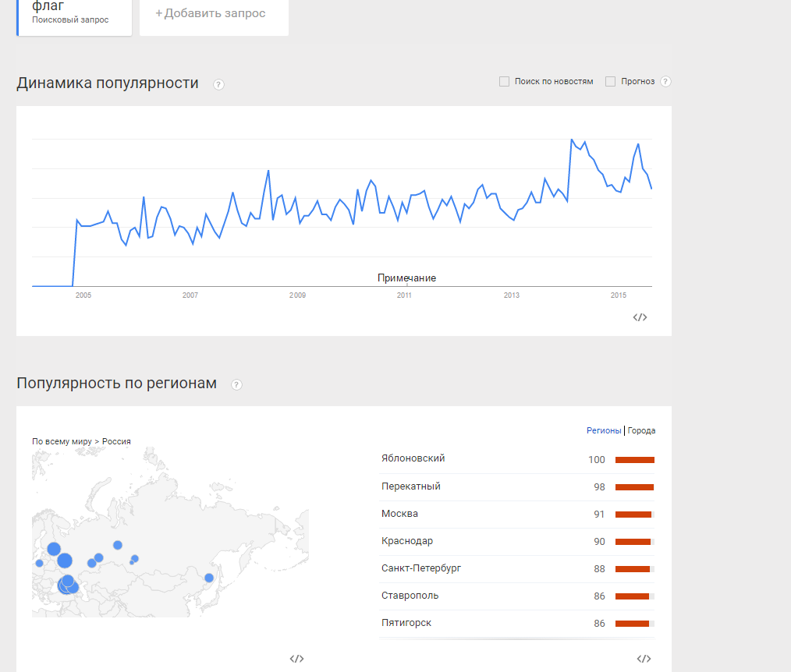Open embed code icon under the map

pyautogui.click(x=296, y=659)
